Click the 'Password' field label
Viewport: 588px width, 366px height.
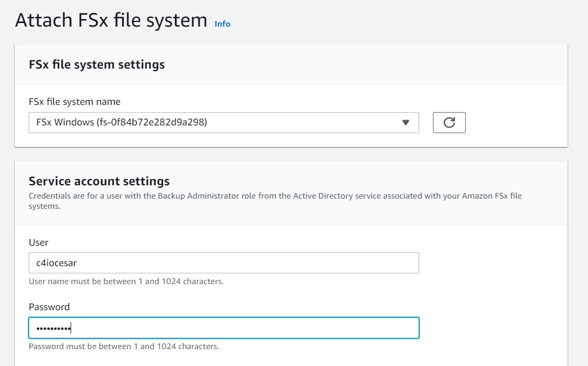[49, 307]
